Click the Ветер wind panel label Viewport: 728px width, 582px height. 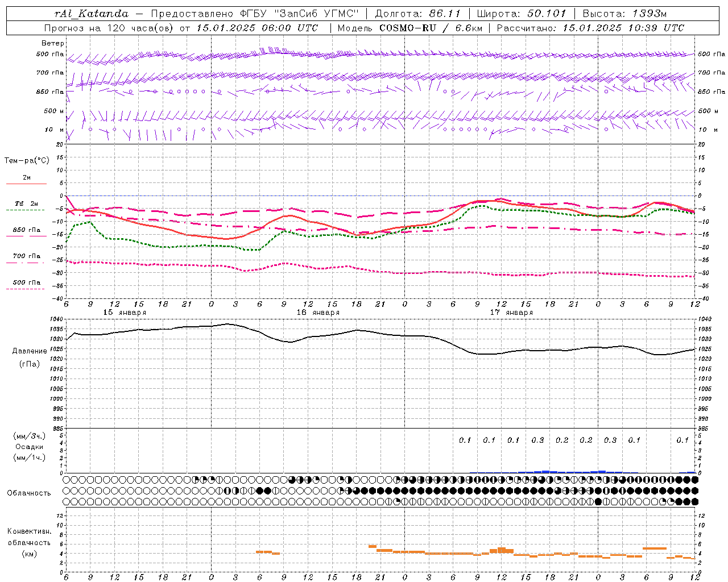pos(53,43)
